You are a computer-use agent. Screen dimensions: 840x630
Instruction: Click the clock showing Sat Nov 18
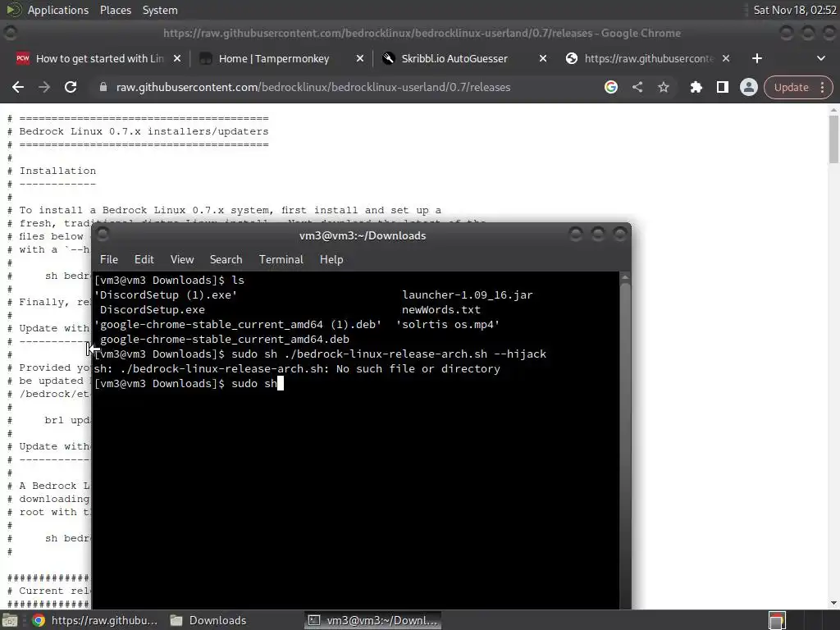tap(794, 10)
